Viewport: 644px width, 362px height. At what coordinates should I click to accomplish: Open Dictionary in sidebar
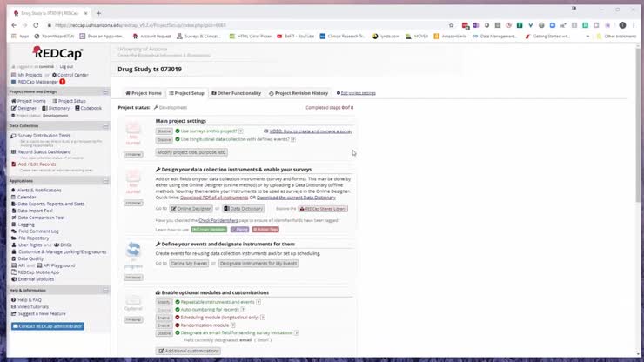[x=58, y=108]
